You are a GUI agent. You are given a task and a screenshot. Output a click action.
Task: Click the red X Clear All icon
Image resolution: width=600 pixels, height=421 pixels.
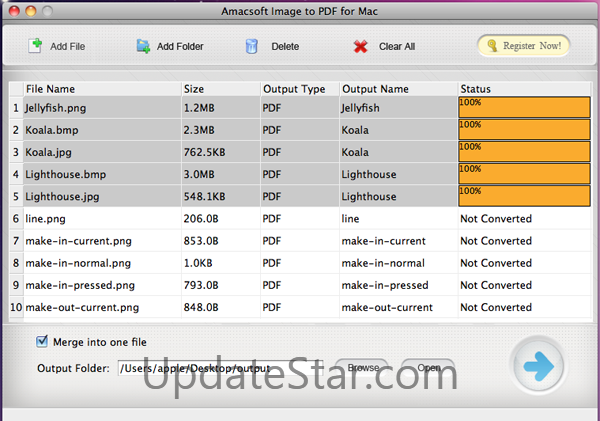click(360, 47)
